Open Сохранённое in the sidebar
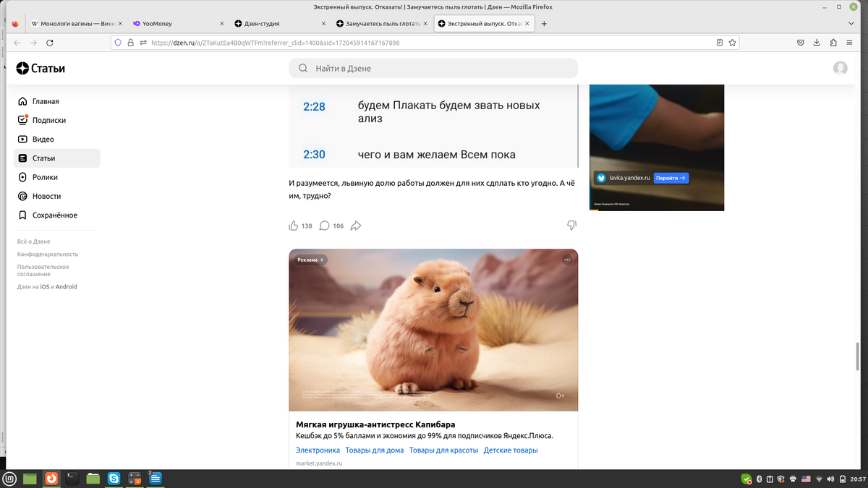The image size is (868, 488). click(56, 215)
